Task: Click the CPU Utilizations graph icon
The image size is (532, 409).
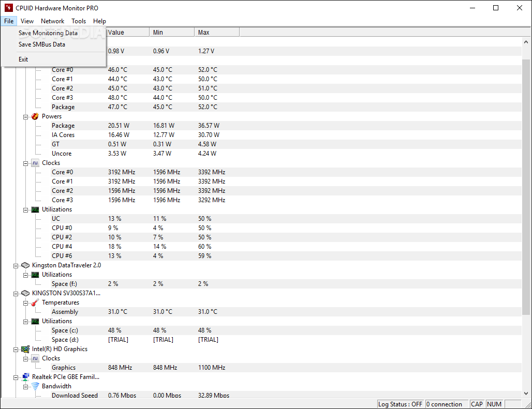Action: point(35,210)
